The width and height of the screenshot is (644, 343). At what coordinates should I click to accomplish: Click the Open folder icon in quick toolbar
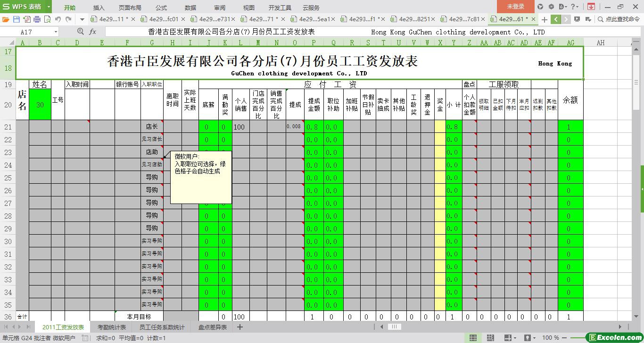coord(6,19)
